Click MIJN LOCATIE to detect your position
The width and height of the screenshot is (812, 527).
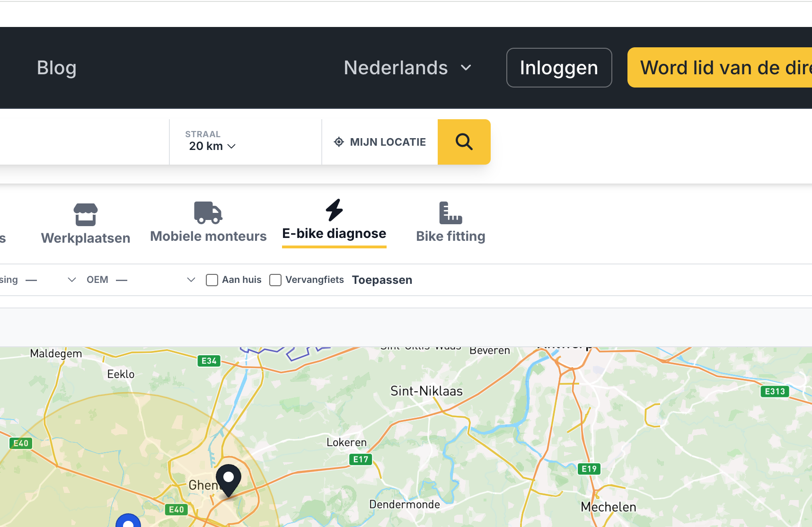tap(388, 142)
